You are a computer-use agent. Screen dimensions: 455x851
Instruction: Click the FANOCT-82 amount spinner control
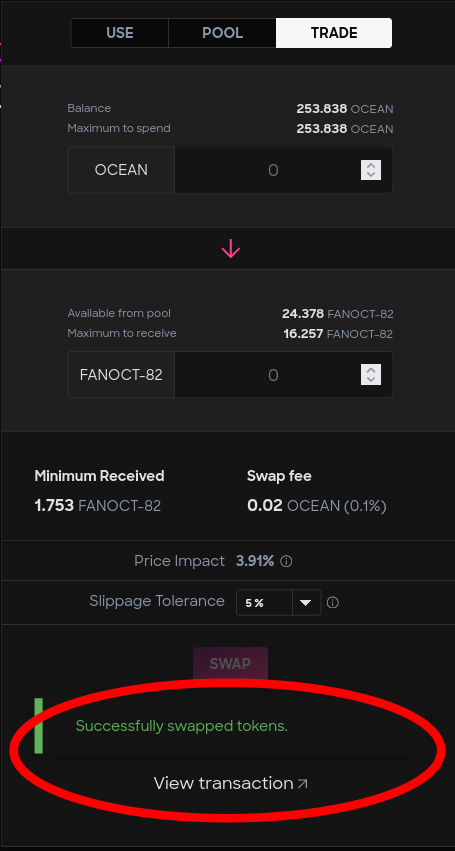pyautogui.click(x=371, y=375)
